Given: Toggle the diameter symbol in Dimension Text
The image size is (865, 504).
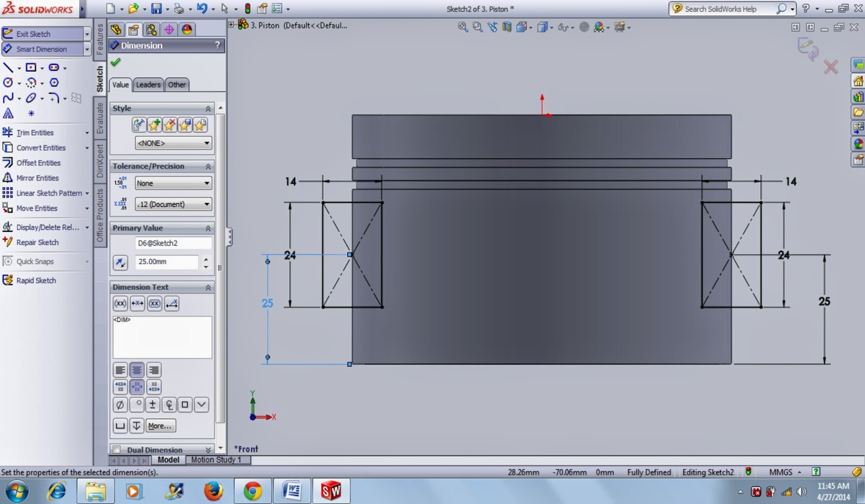Looking at the screenshot, I should (120, 405).
